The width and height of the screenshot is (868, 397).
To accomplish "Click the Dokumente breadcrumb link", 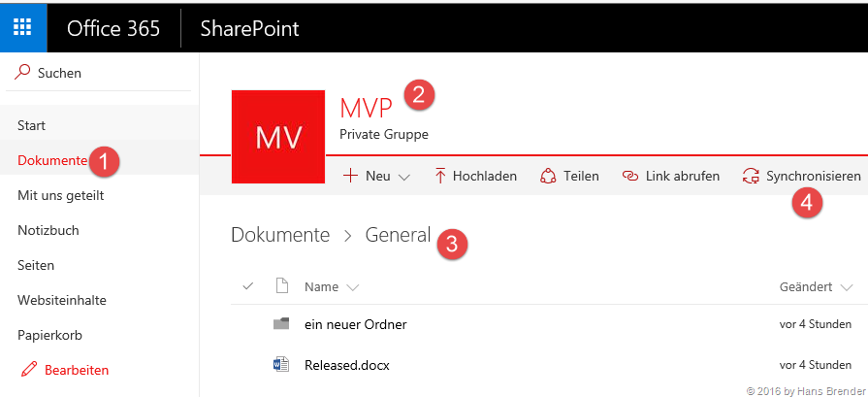I will pos(280,234).
